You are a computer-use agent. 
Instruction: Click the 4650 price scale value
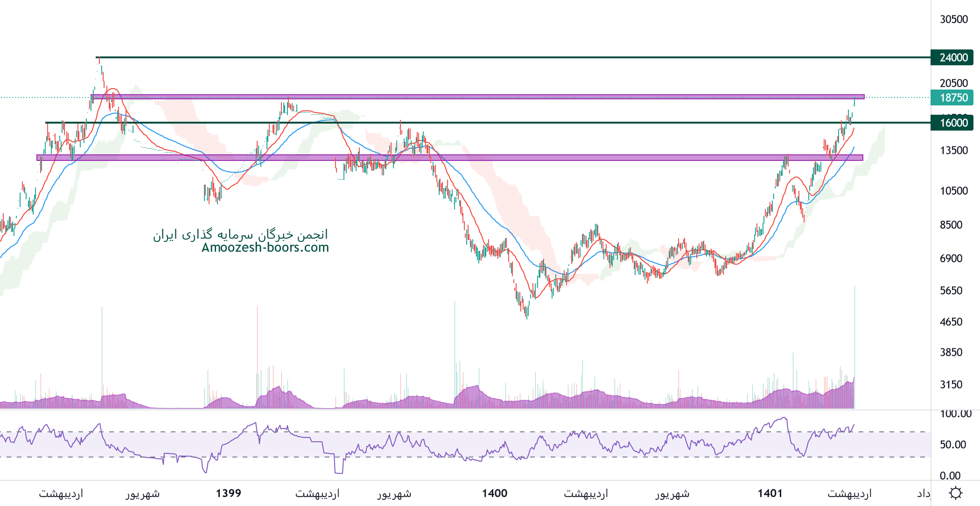pyautogui.click(x=951, y=322)
